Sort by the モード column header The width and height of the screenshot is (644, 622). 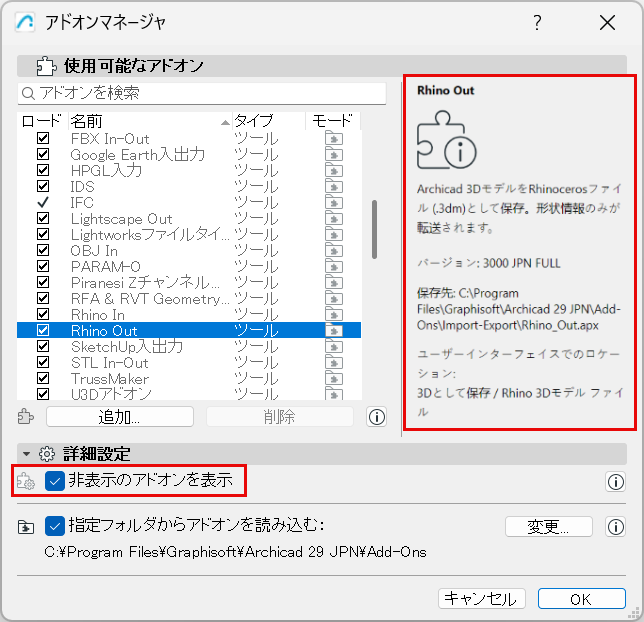[333, 121]
